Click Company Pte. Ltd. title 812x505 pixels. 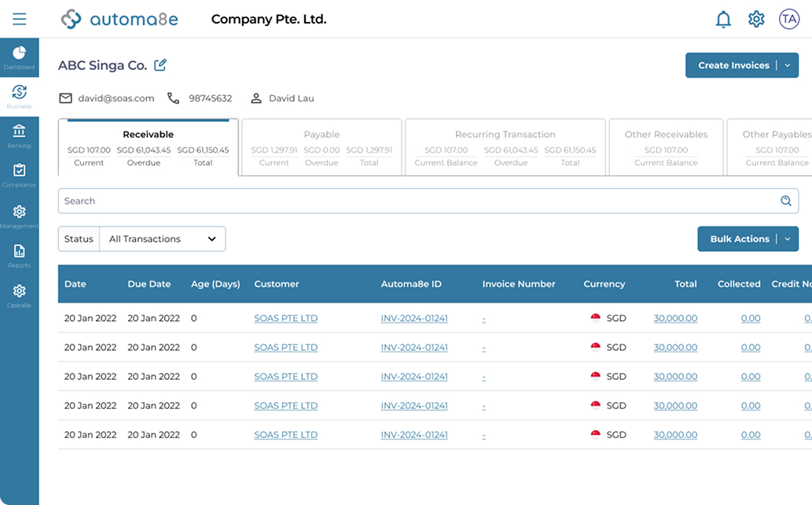(x=269, y=19)
